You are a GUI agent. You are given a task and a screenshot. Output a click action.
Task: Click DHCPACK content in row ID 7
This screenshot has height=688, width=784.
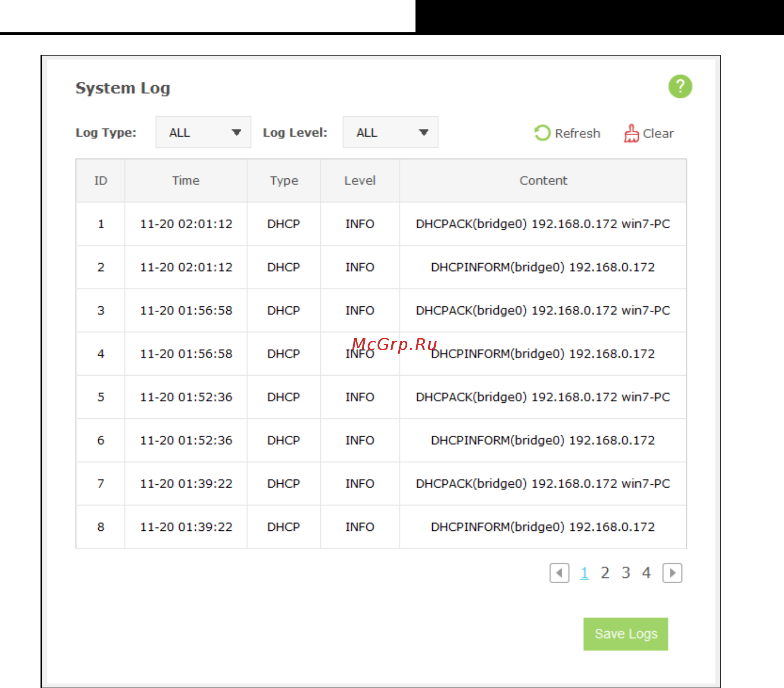[x=543, y=484]
